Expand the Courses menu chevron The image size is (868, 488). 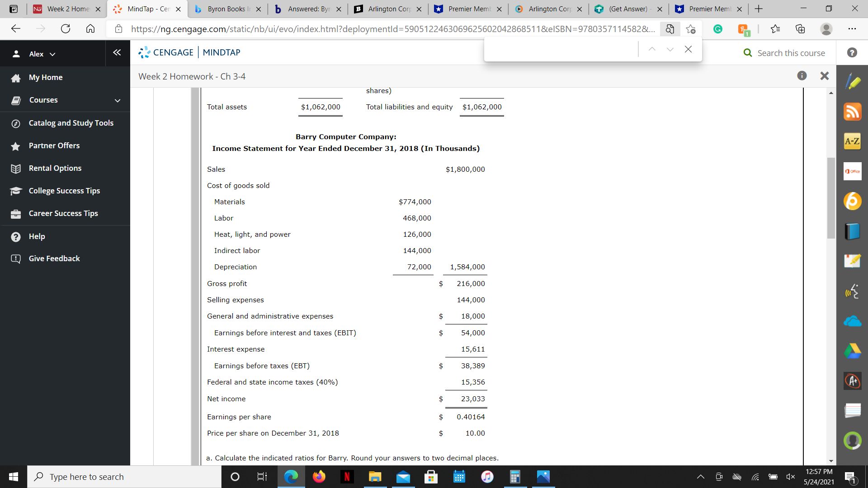(x=118, y=100)
